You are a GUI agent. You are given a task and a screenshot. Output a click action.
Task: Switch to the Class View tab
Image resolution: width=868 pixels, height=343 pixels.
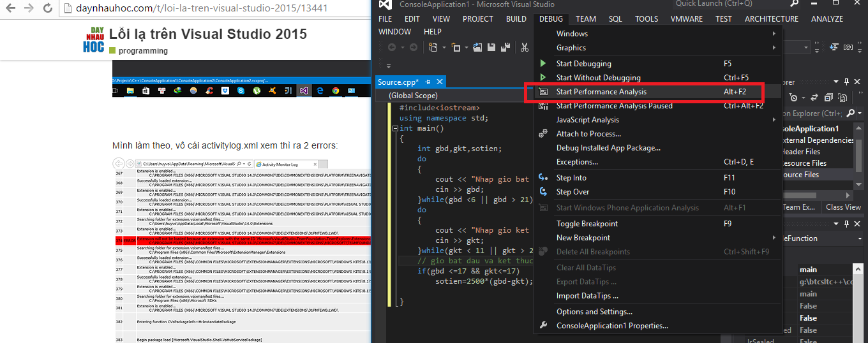[x=843, y=207]
